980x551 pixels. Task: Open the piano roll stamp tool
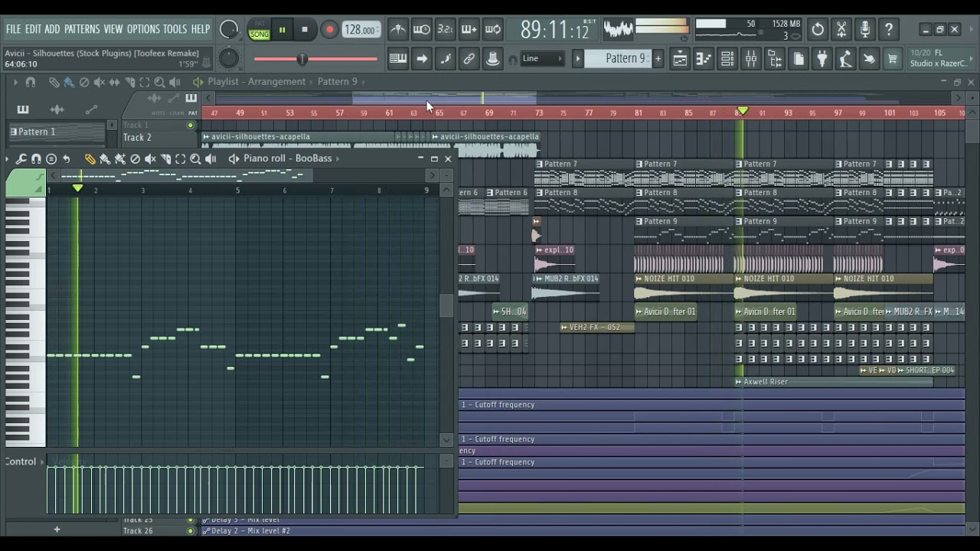point(51,158)
